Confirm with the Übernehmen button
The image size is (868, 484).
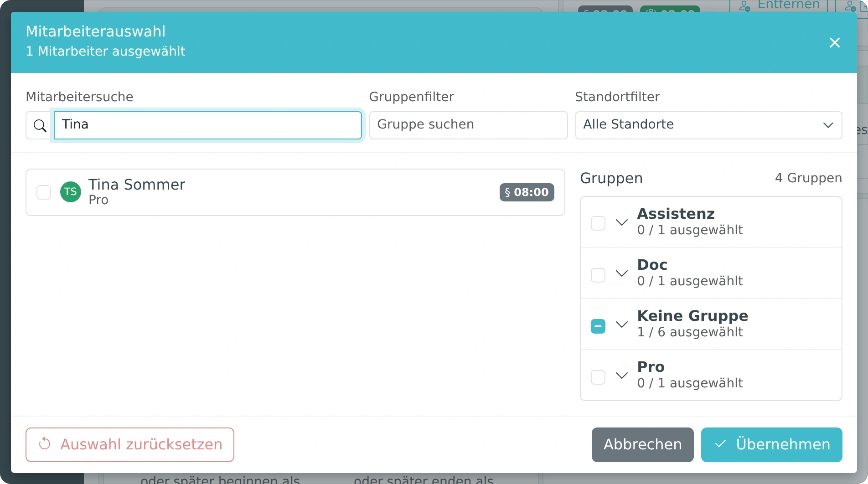pyautogui.click(x=772, y=445)
